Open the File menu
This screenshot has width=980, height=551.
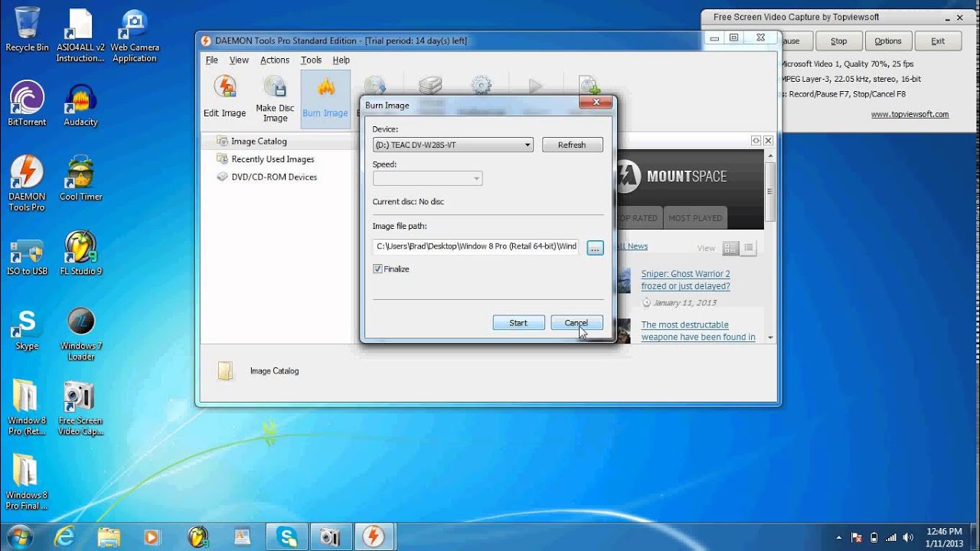[212, 60]
